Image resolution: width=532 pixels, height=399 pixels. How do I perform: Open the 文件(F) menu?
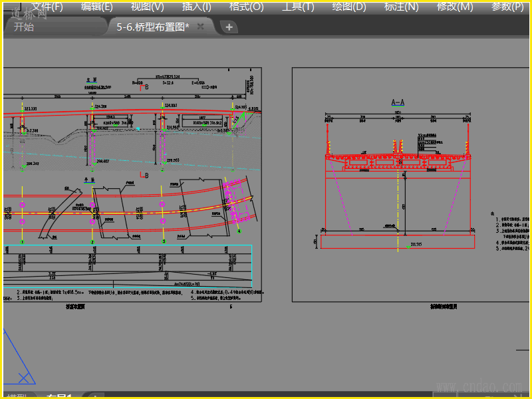tap(47, 7)
